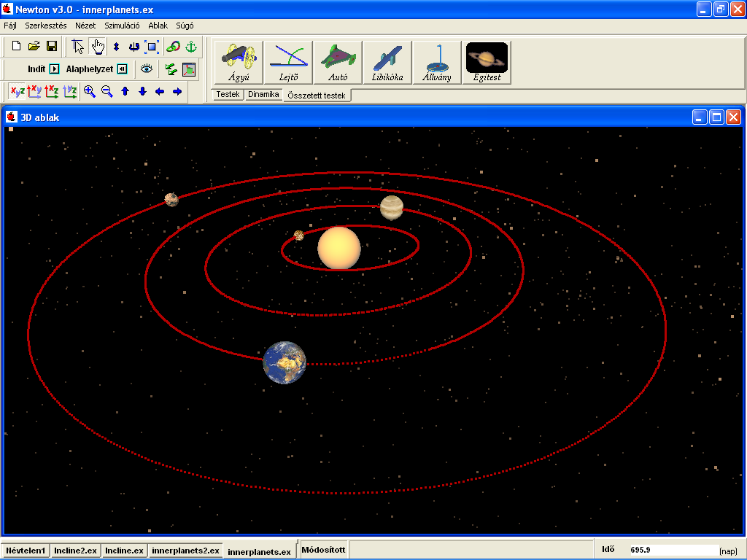This screenshot has height=560, width=747.
Task: Switch to the Incline.ex document tab
Action: 124,551
